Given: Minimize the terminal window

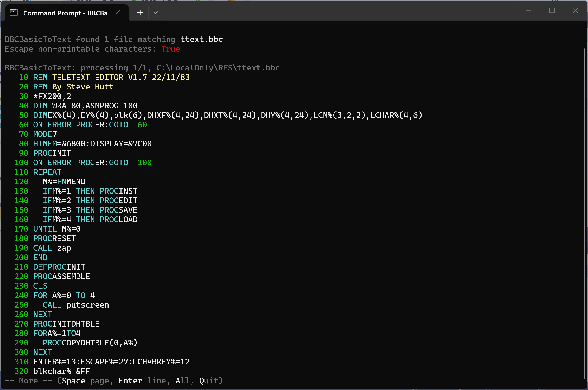Looking at the screenshot, I should pos(528,11).
